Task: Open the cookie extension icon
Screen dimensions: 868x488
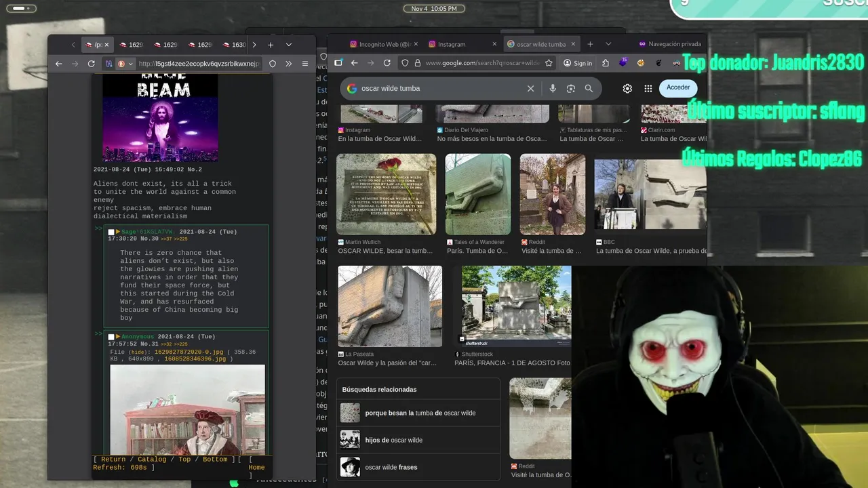Action: tap(640, 63)
